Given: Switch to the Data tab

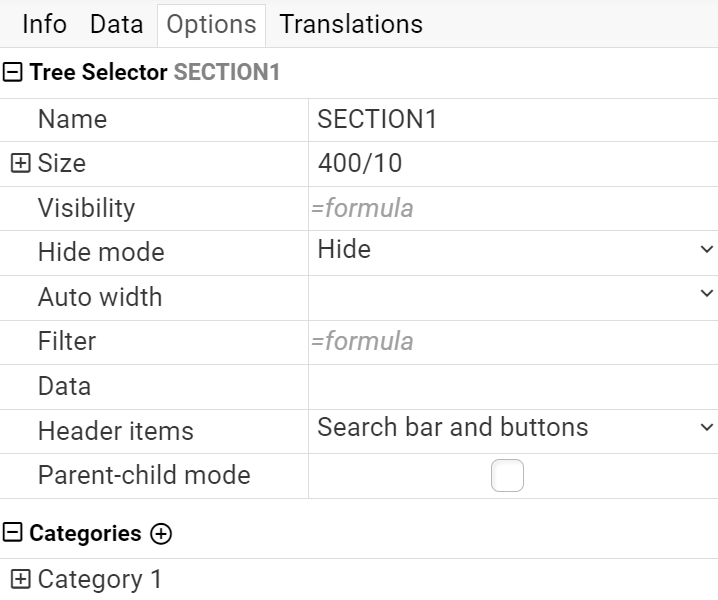Looking at the screenshot, I should coord(116,24).
